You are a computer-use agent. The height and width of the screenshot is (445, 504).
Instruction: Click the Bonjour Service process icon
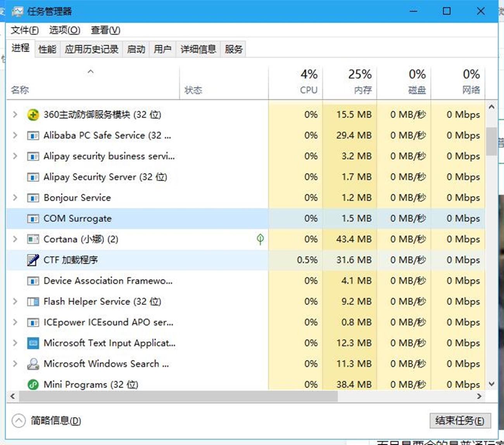tap(33, 198)
